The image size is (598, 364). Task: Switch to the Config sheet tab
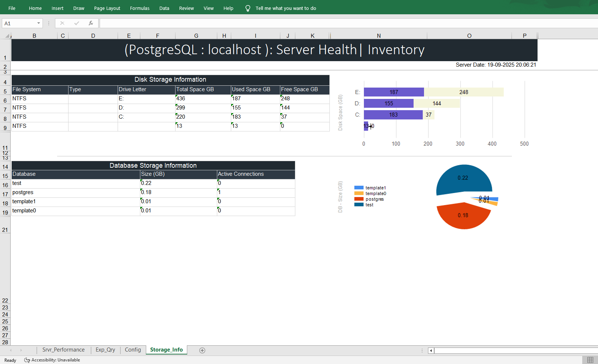133,350
